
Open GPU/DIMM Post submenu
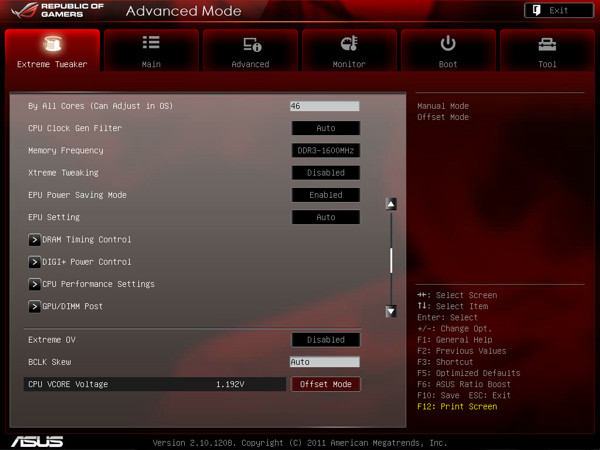pyautogui.click(x=73, y=306)
